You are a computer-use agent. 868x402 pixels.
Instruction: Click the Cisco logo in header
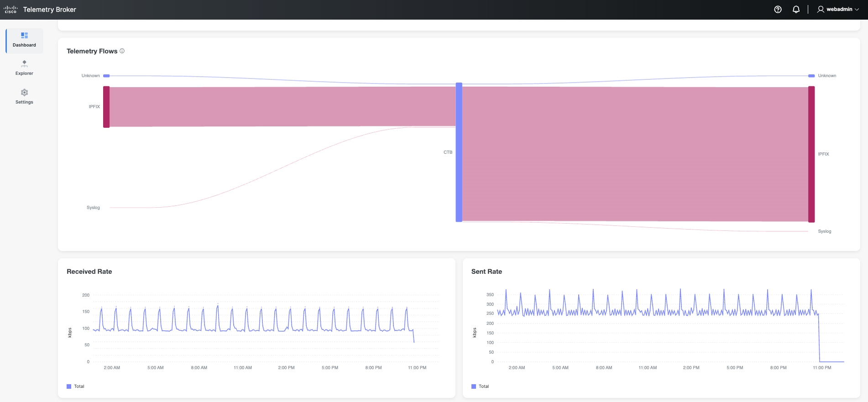tap(10, 10)
